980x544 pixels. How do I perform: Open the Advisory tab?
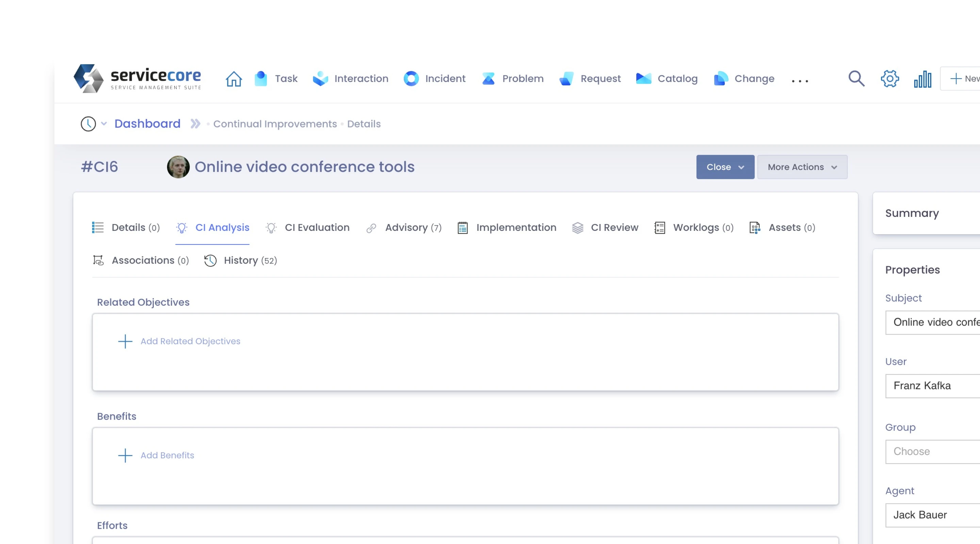point(404,228)
